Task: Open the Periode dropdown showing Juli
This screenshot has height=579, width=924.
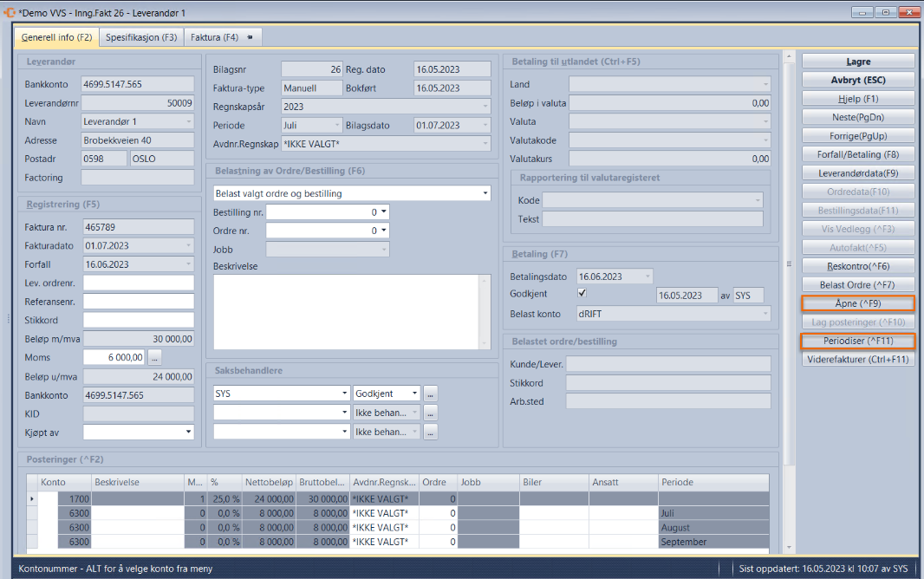Action: [x=337, y=126]
